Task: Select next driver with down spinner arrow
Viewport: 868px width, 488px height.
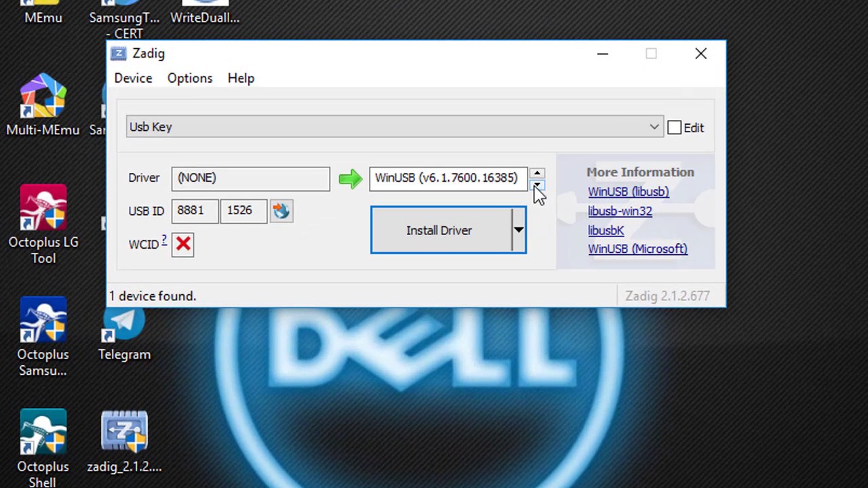Action: pyautogui.click(x=536, y=184)
